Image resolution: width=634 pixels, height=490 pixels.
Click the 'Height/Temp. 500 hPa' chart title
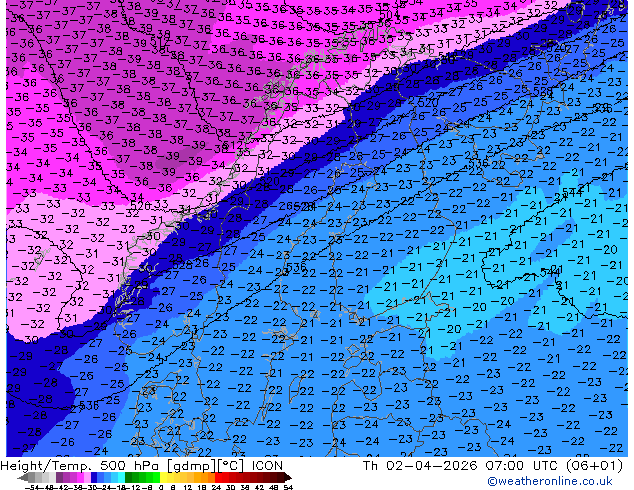tap(78, 466)
